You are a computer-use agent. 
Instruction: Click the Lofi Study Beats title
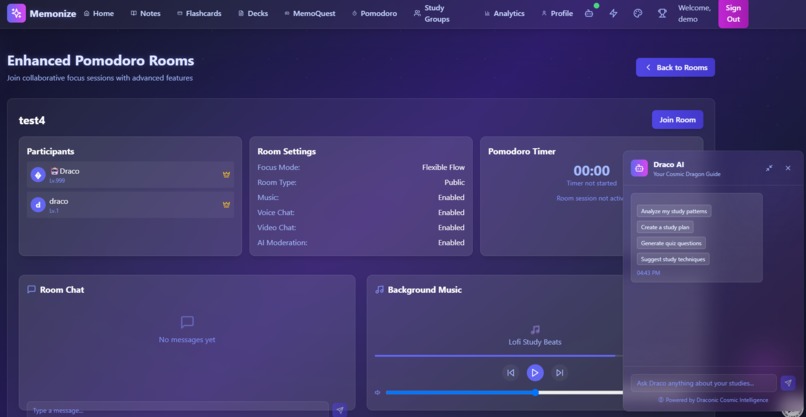tap(535, 342)
